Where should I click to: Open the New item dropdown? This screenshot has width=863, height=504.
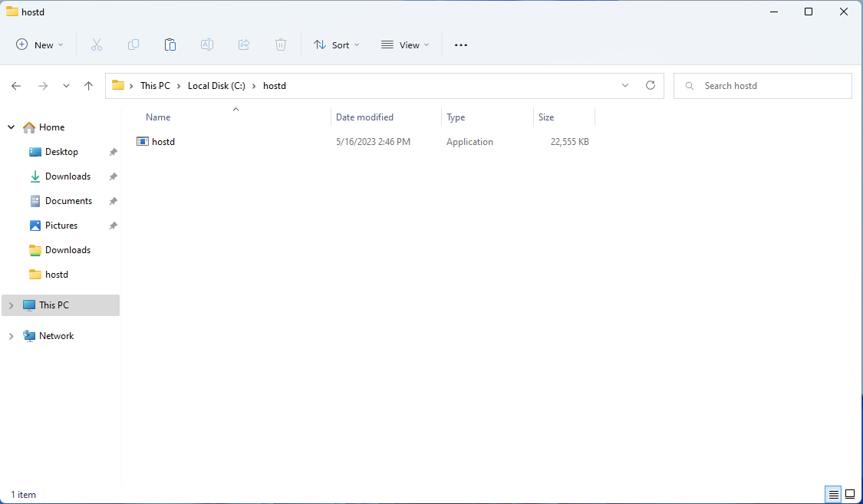coord(40,45)
